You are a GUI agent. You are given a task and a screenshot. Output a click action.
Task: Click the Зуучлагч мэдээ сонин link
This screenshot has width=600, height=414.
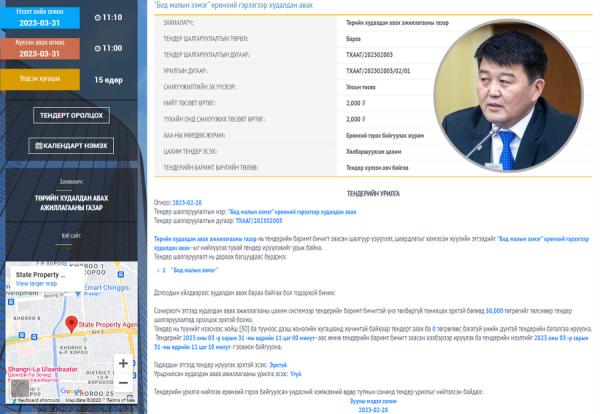pyautogui.click(x=373, y=401)
